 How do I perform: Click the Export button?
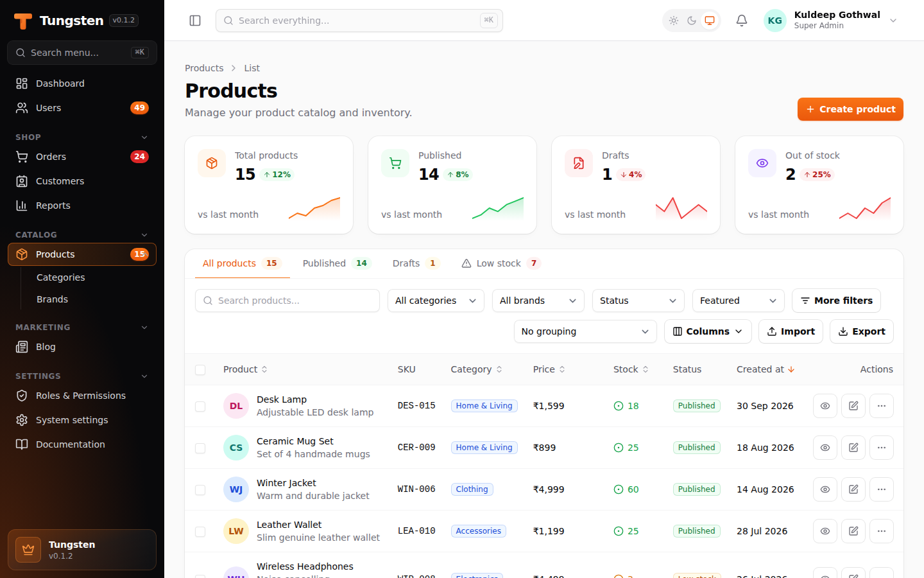coord(862,331)
